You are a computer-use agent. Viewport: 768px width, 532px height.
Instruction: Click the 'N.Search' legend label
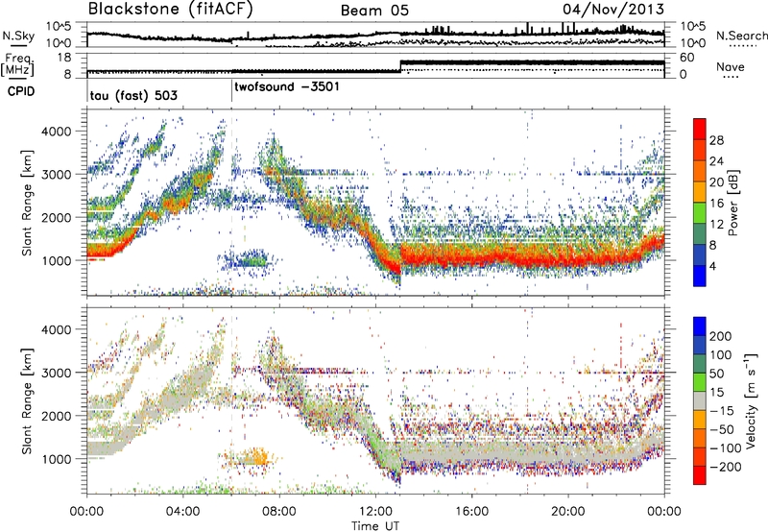pos(741,36)
